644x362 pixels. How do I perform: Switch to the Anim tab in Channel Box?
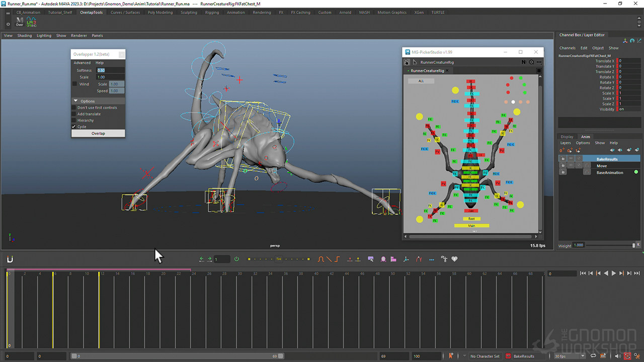point(585,136)
